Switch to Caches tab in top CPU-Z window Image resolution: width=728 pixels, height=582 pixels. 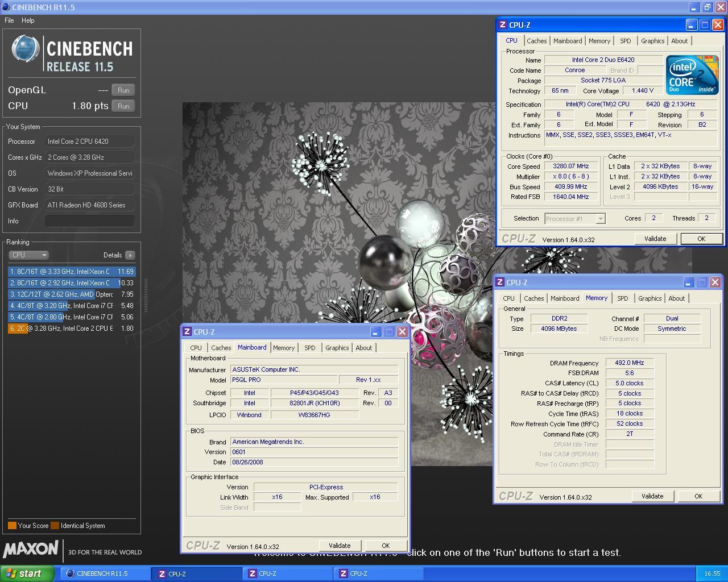[536, 41]
